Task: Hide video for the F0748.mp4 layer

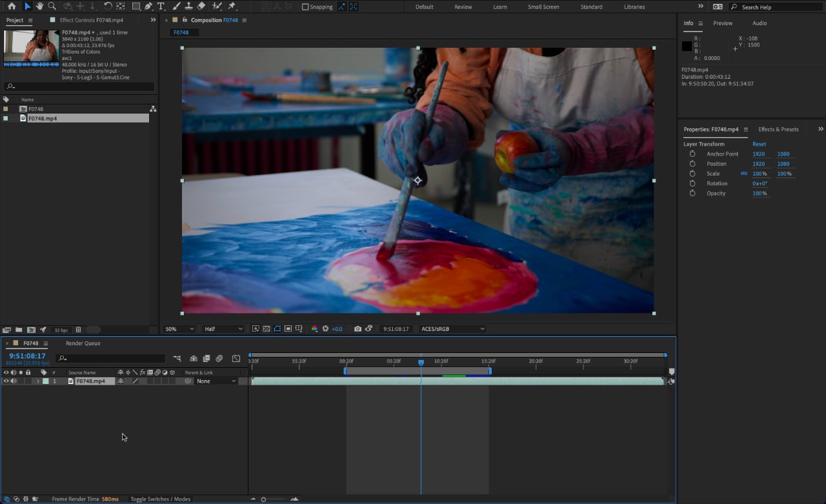Action: pos(6,381)
